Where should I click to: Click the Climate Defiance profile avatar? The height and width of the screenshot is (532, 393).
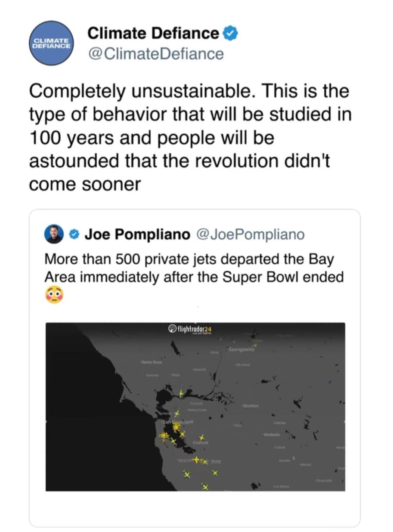tap(51, 43)
